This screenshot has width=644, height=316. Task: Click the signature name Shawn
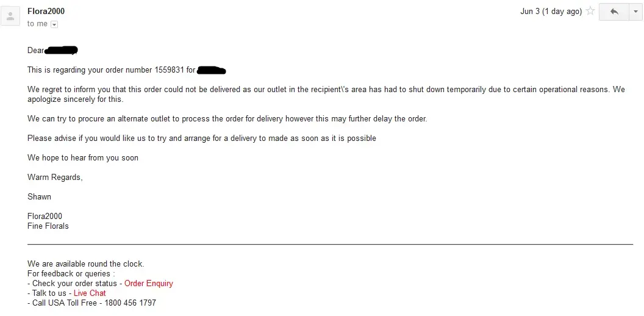click(x=39, y=197)
